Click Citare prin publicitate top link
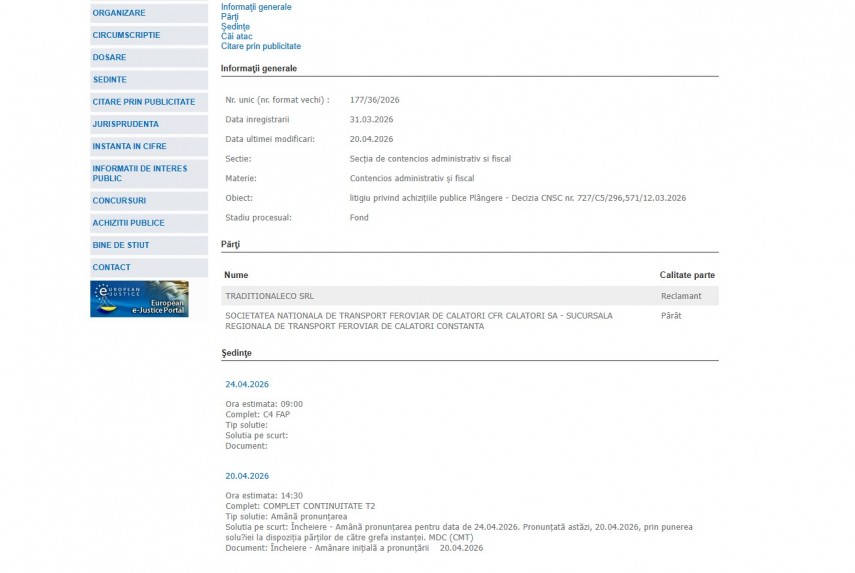This screenshot has width=855, height=573. 260,46
